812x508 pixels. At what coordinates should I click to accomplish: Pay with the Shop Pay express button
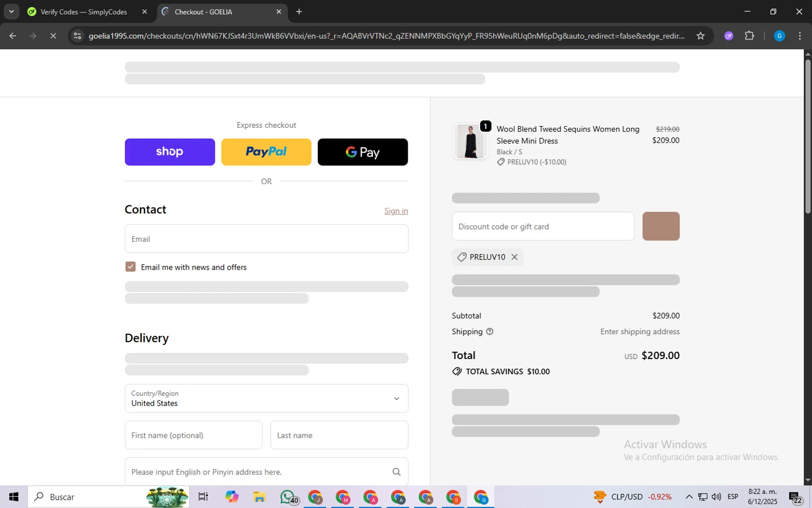click(x=169, y=152)
